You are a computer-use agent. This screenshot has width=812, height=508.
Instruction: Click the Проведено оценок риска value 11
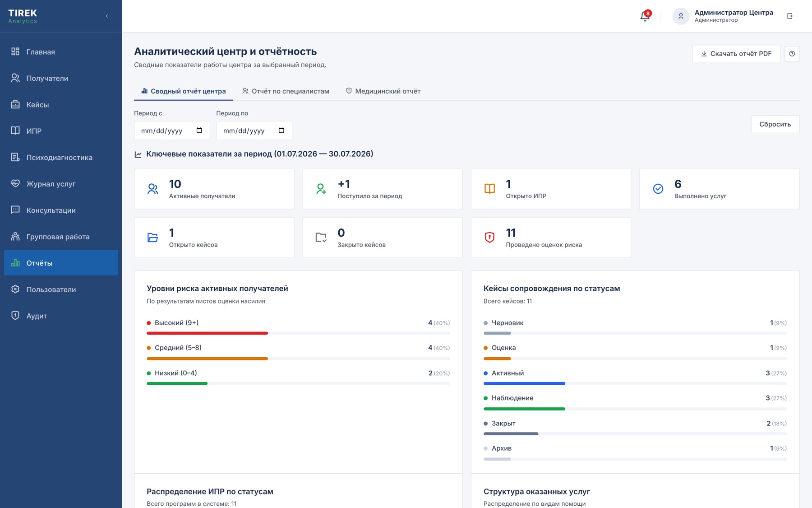(511, 233)
